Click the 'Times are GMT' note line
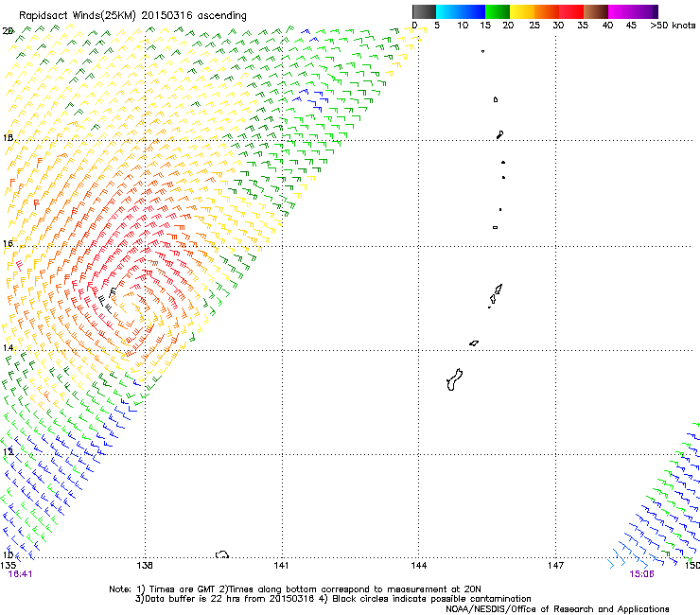This screenshot has width=700, height=615. pos(295,589)
